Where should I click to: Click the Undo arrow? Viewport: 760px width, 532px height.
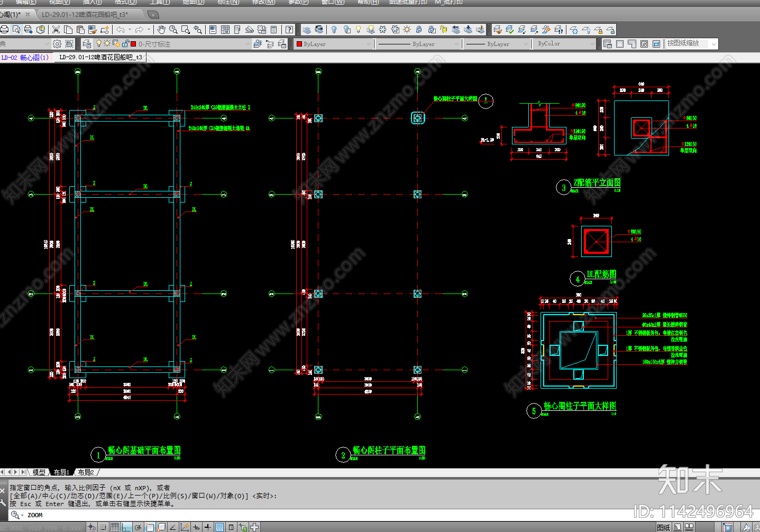pos(121,30)
